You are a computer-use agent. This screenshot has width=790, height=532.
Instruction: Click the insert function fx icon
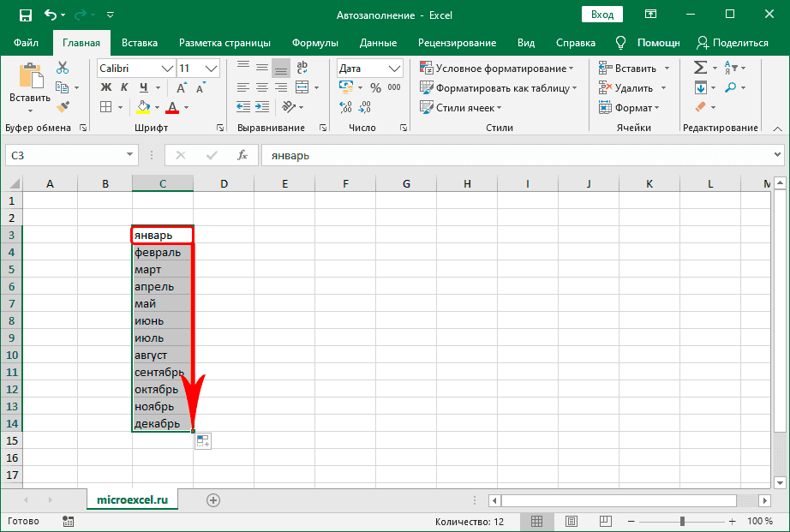tap(242, 155)
